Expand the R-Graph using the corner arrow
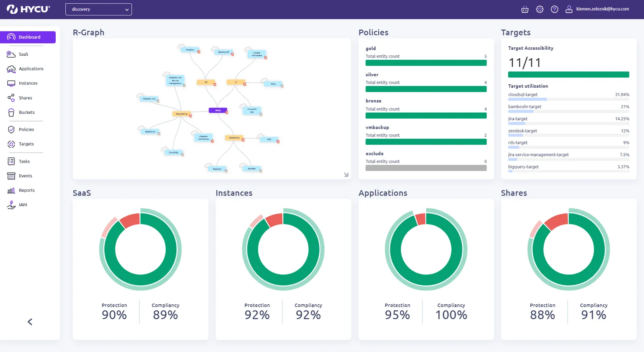 (346, 174)
